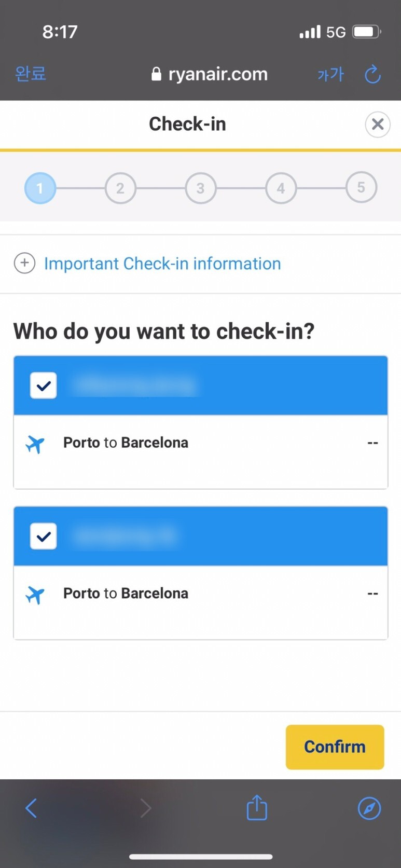The height and width of the screenshot is (868, 401).
Task: Tap 완료 to finish browsing
Action: [x=31, y=74]
